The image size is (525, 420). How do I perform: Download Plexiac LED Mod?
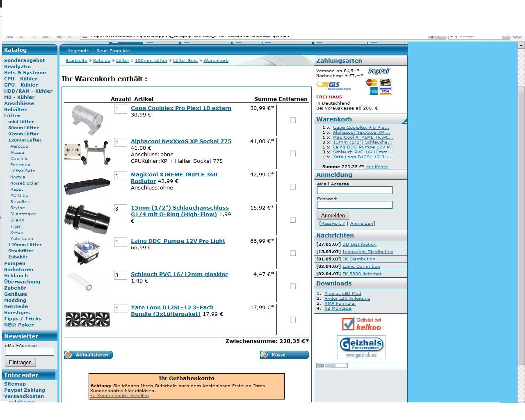click(x=343, y=294)
